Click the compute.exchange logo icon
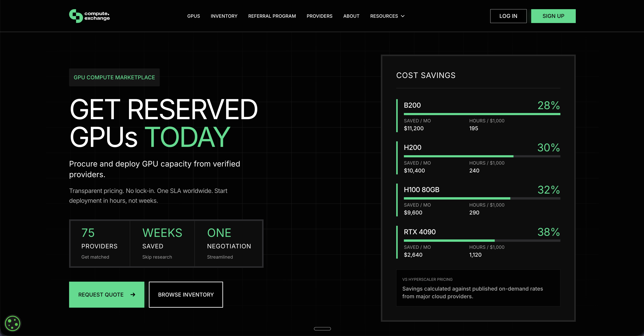This screenshot has width=644, height=336. (x=76, y=16)
